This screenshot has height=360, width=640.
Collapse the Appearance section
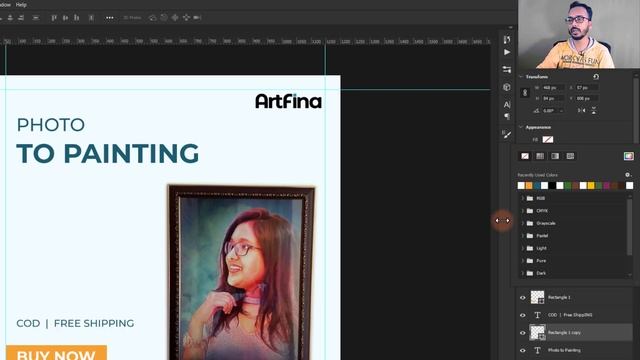pyautogui.click(x=520, y=127)
